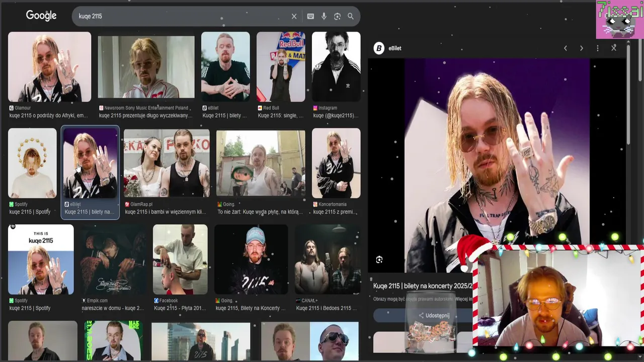
Task: Click 'Kuqe 2115: single' Red Bull caption
Action: (280, 116)
